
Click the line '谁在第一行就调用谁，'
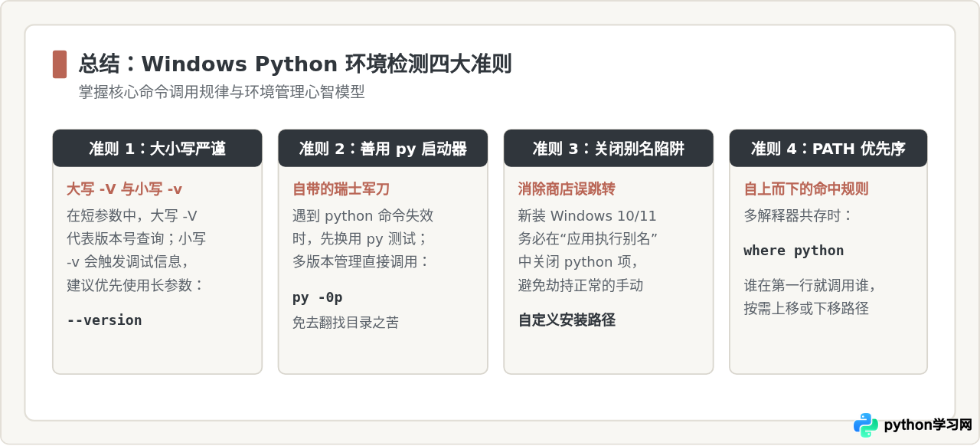[810, 286]
